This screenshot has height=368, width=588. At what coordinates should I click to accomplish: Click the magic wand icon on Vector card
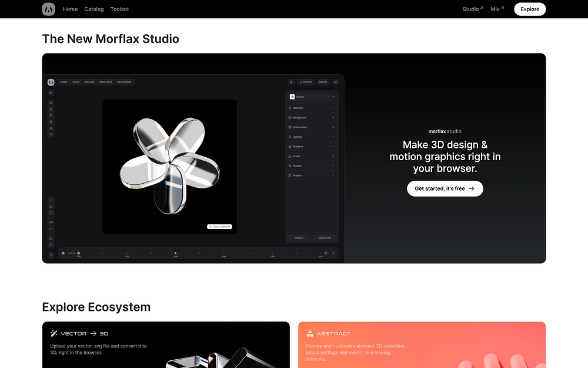point(54,333)
